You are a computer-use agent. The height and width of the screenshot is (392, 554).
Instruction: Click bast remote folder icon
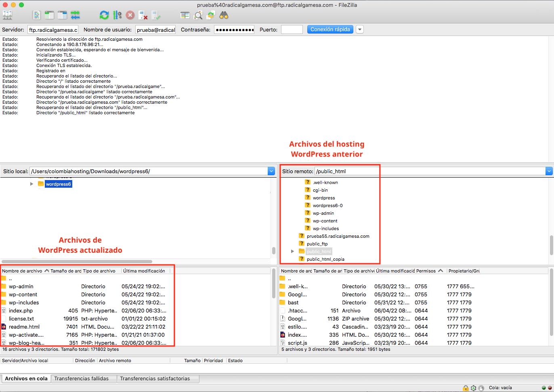(x=283, y=302)
